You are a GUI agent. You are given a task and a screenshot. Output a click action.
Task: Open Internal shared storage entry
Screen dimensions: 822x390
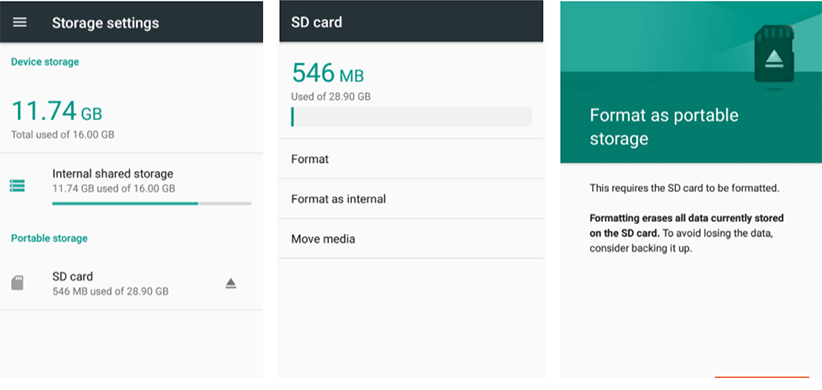(x=131, y=186)
